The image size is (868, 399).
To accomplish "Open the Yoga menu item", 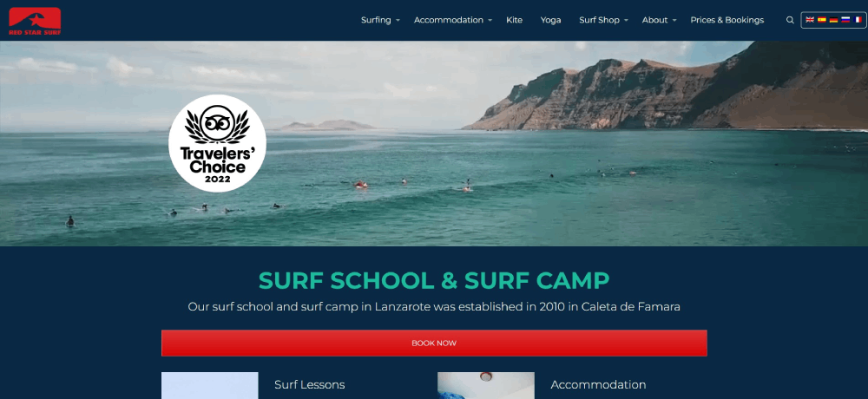I will tap(551, 20).
